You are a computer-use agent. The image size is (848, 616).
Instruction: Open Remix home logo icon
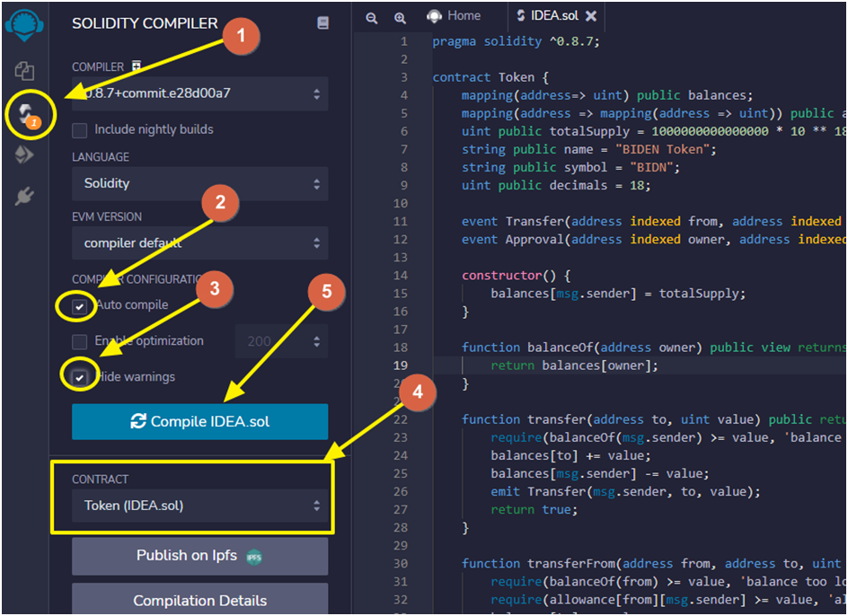(x=24, y=27)
